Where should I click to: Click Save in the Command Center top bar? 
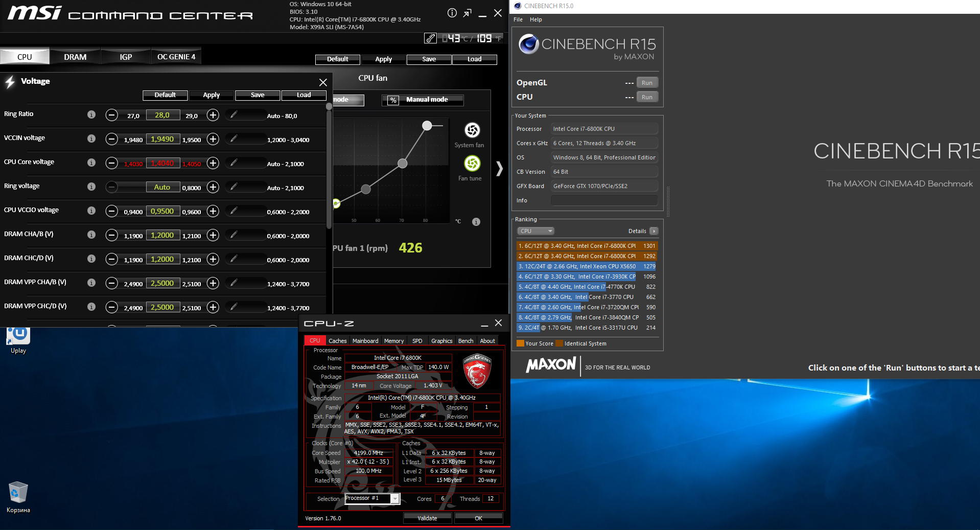tap(429, 59)
